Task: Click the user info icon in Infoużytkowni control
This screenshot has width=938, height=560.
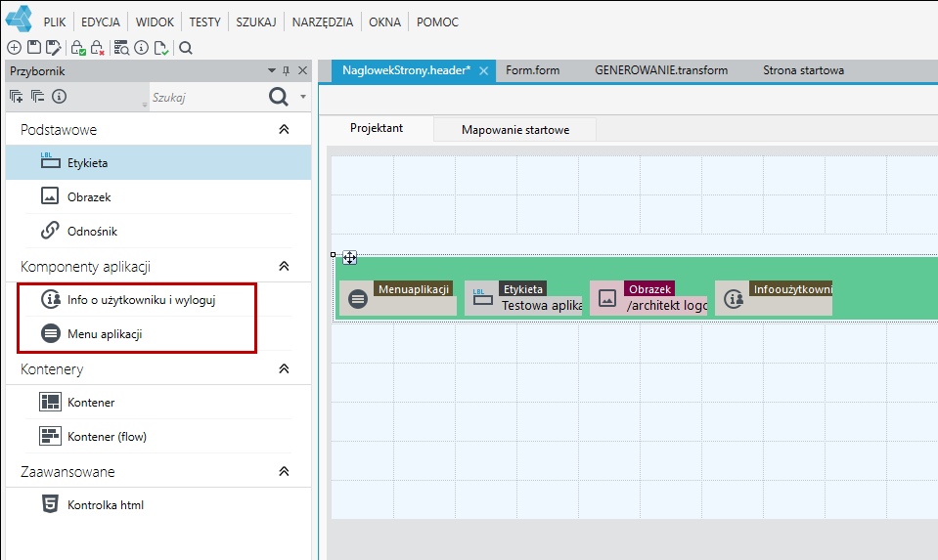Action: [734, 298]
